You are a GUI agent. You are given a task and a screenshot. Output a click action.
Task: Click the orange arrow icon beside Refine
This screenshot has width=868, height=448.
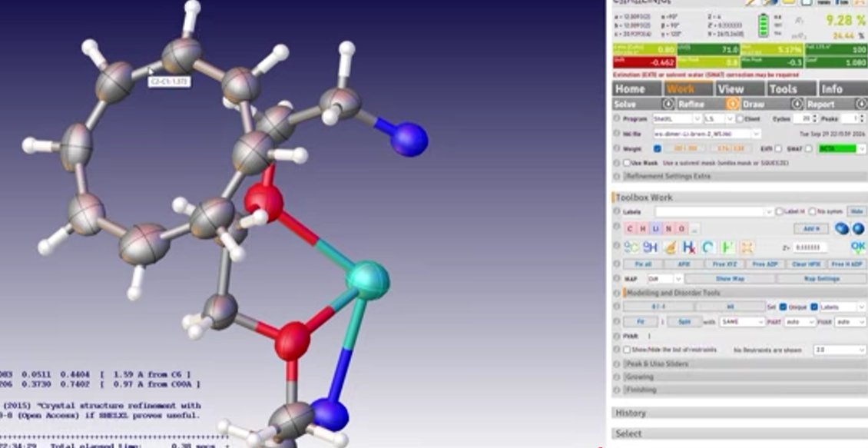pos(732,104)
